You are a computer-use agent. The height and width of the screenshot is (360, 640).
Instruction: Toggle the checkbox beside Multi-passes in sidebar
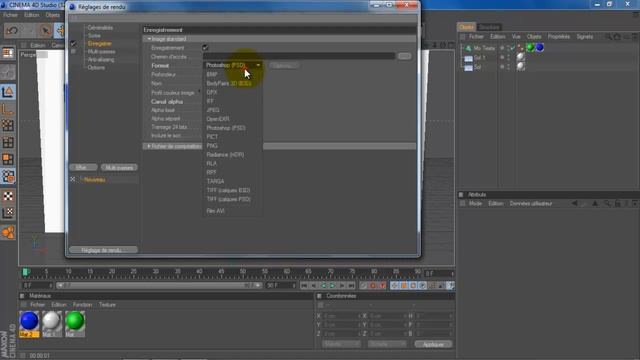(x=73, y=51)
